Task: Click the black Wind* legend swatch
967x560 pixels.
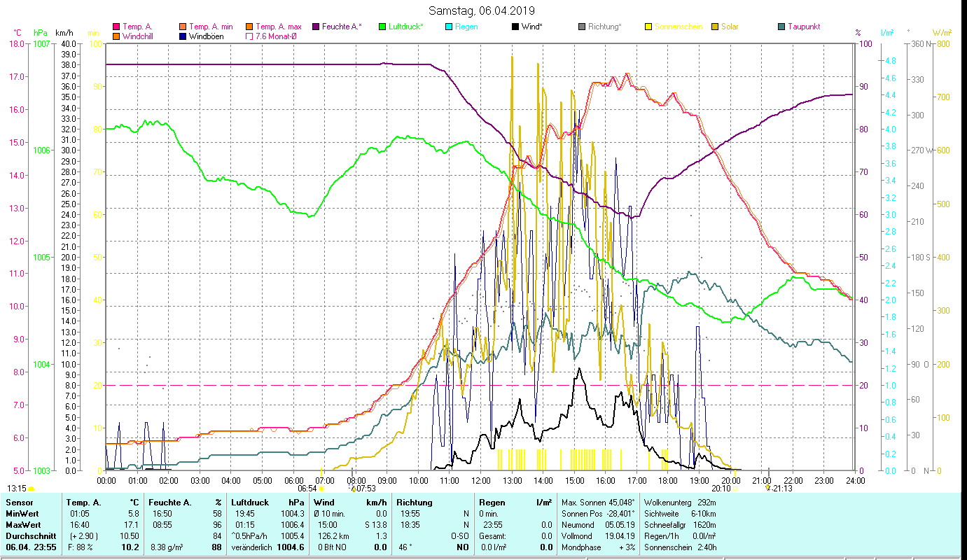Action: coord(515,27)
